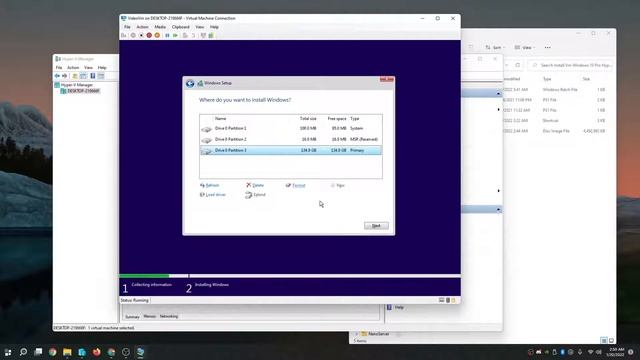Open Action menu in Hyper-V Manager window
Image resolution: width=640 pixels, height=360 pixels.
(73, 67)
